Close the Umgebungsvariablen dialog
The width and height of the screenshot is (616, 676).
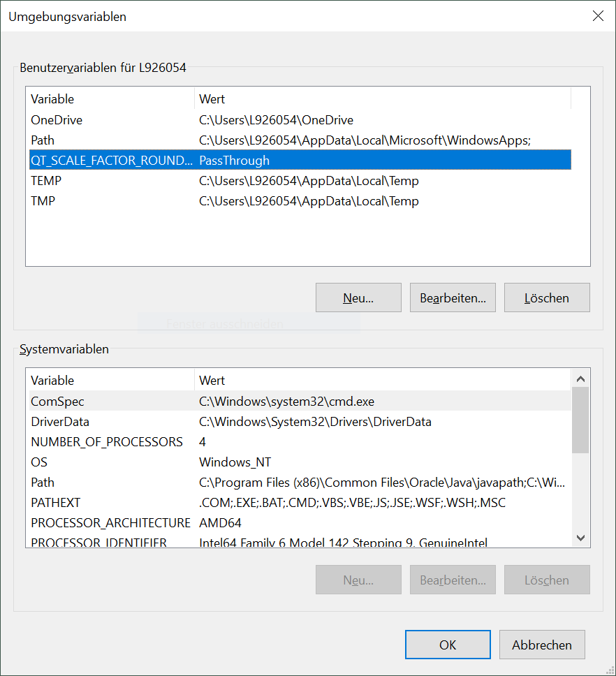point(598,16)
